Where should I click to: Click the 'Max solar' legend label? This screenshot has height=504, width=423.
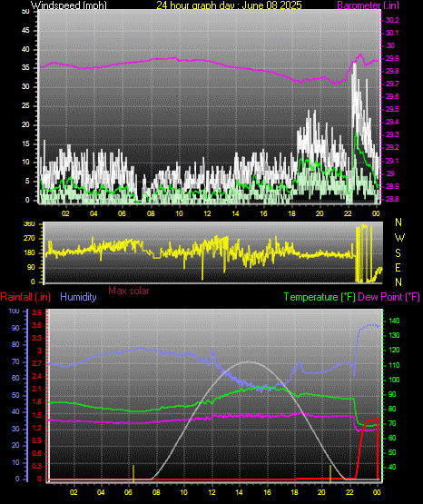pos(129,291)
